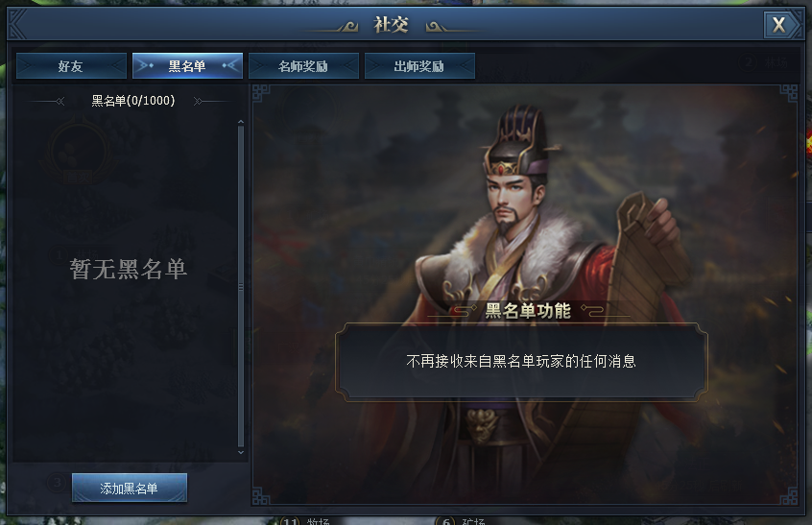Click the 牧场 marker numbered 11
812x525 pixels.
(305, 520)
